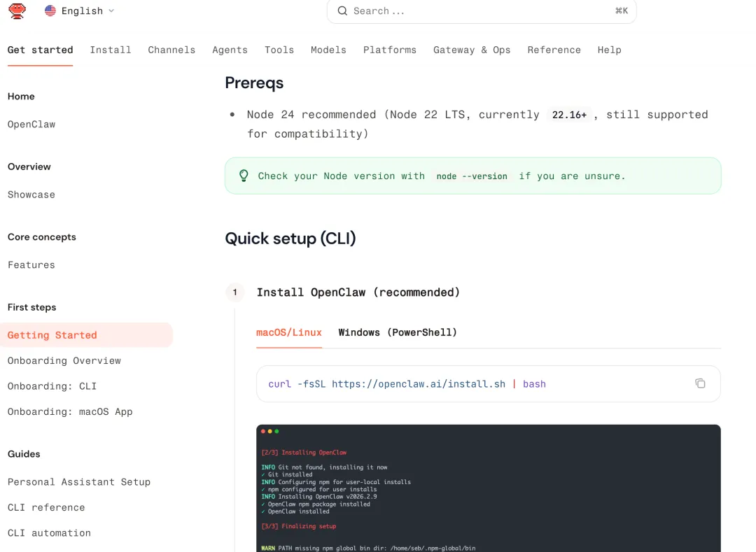Click the US flag language icon
Image resolution: width=756 pixels, height=552 pixels.
[50, 11]
